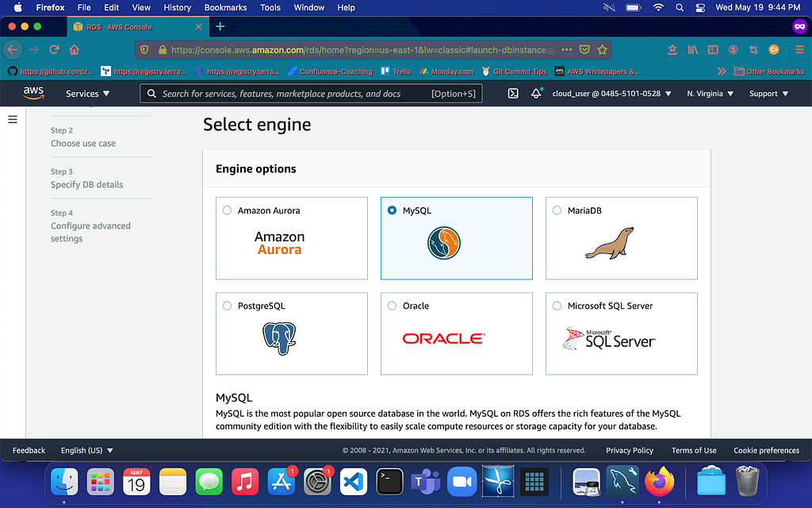812x508 pixels.
Task: Click the browser URL address bar
Action: [362, 50]
